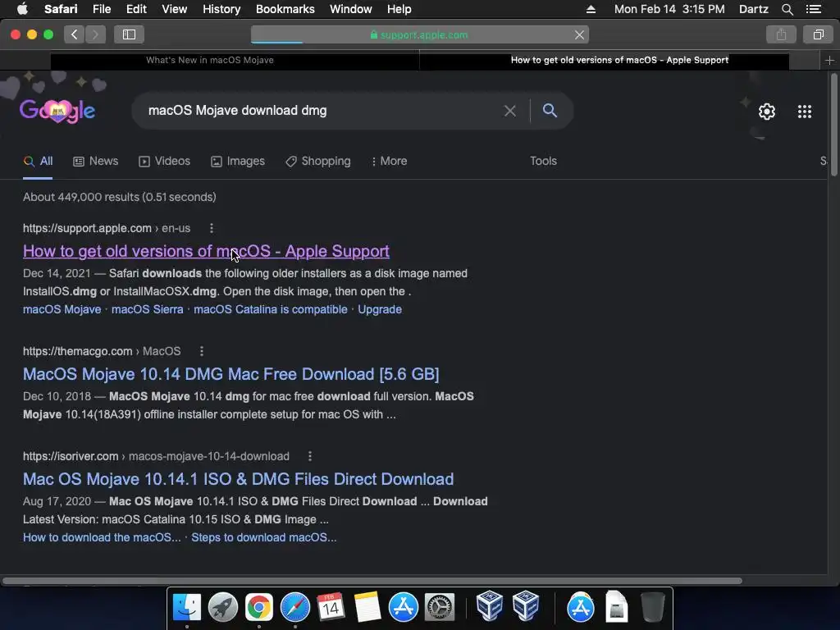Open Finder from the Dock

pyautogui.click(x=186, y=607)
